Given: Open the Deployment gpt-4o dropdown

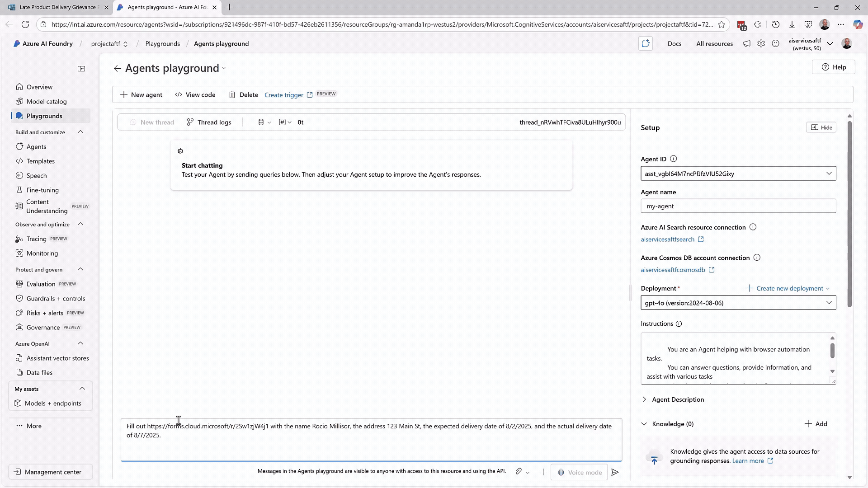Looking at the screenshot, I should (x=738, y=303).
